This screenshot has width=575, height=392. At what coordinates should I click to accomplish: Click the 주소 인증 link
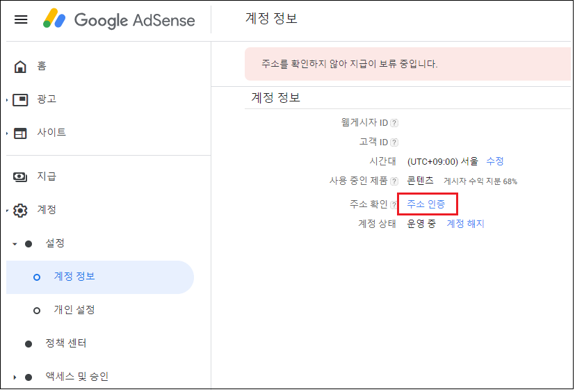coord(426,204)
